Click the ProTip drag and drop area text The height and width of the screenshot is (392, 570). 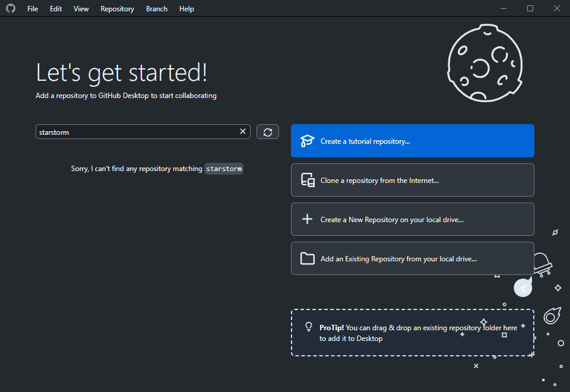(418, 333)
